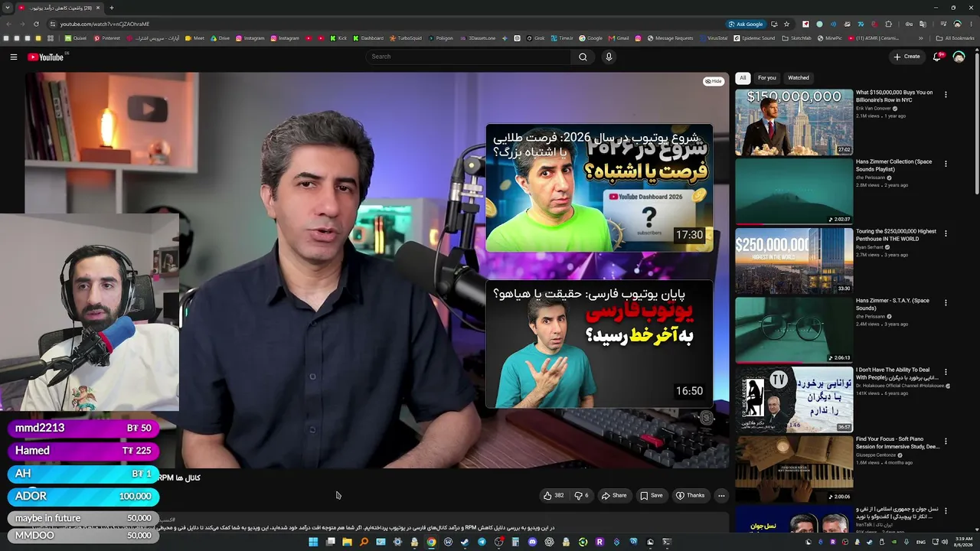Screen dimensions: 980x551
Task: Select the Watched filter chip
Action: tap(799, 78)
